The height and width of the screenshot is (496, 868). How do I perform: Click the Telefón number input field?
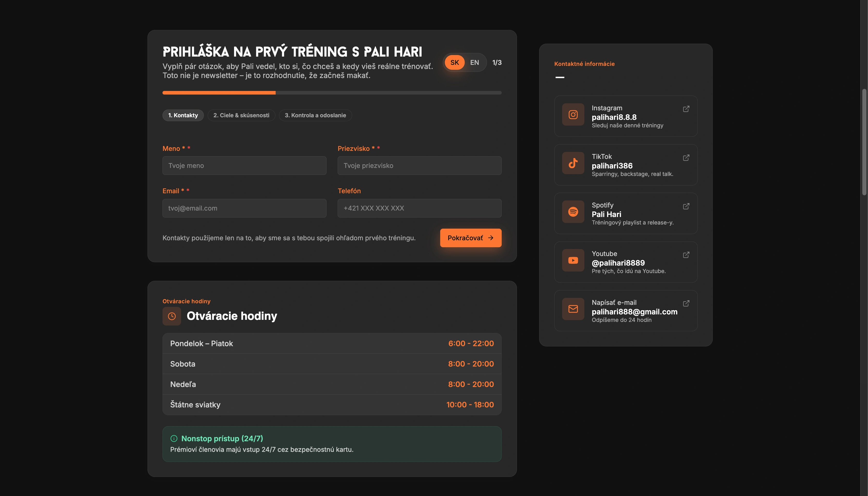(419, 208)
